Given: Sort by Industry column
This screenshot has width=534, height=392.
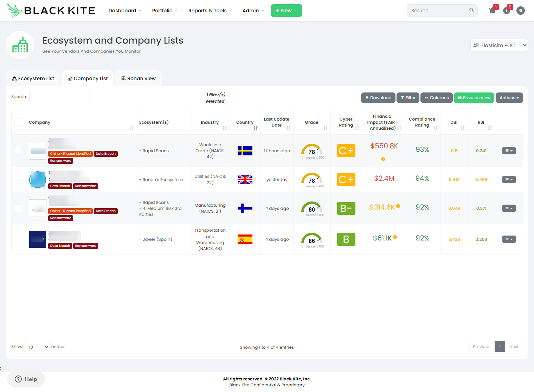Looking at the screenshot, I should click(225, 128).
